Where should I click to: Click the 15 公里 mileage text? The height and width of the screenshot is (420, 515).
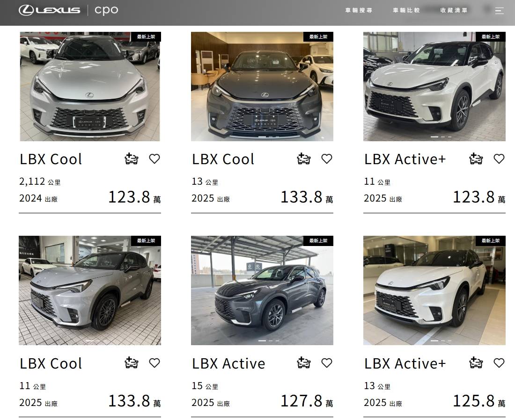[205, 386]
